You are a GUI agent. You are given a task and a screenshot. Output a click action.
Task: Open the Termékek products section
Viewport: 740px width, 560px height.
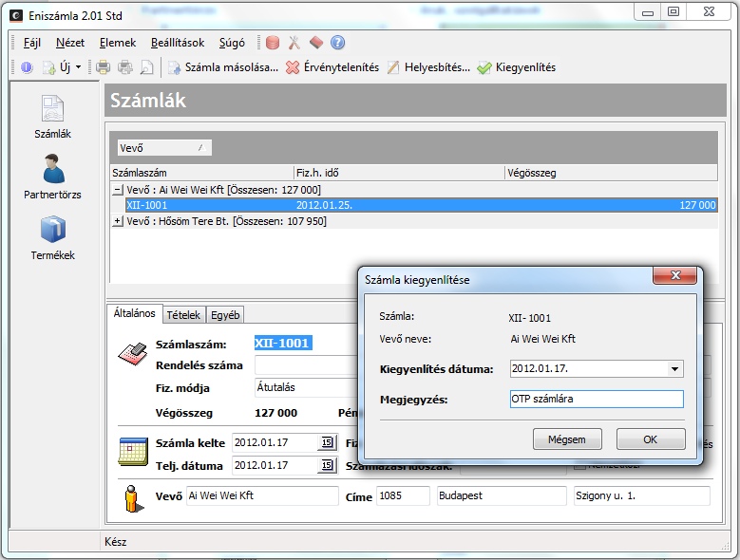click(x=52, y=237)
